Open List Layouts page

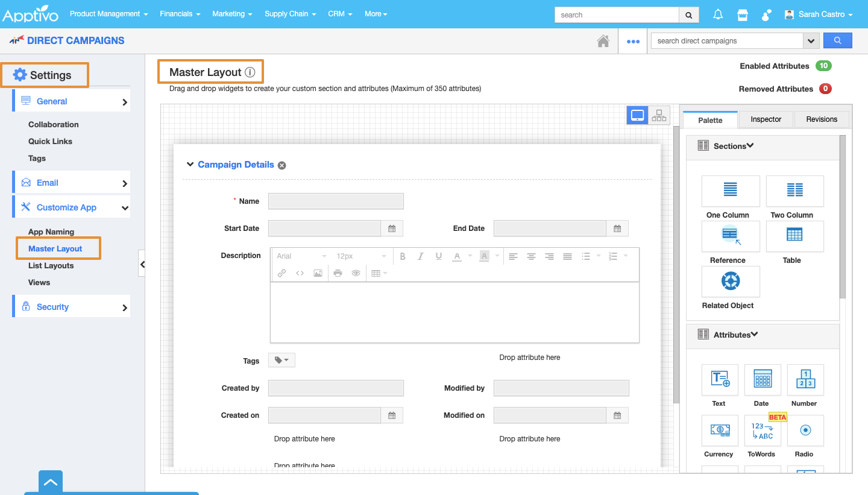[51, 266]
